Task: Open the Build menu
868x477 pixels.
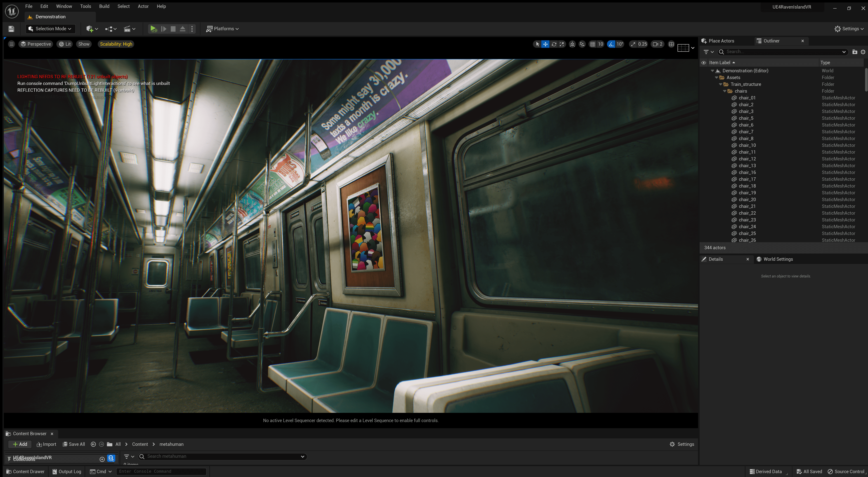Action: tap(104, 6)
